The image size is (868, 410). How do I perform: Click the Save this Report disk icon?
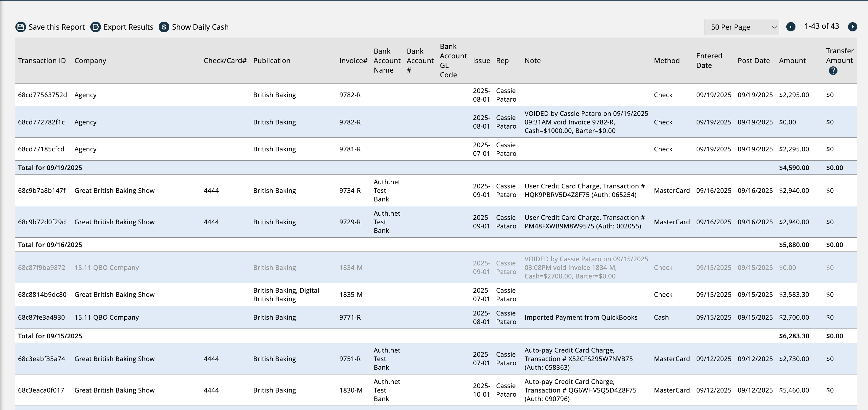(20, 27)
